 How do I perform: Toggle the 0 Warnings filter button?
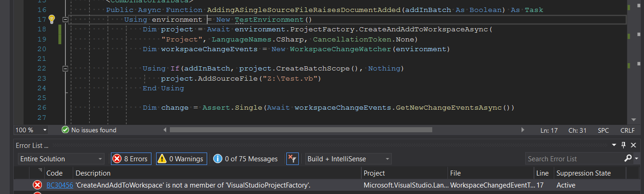181,159
